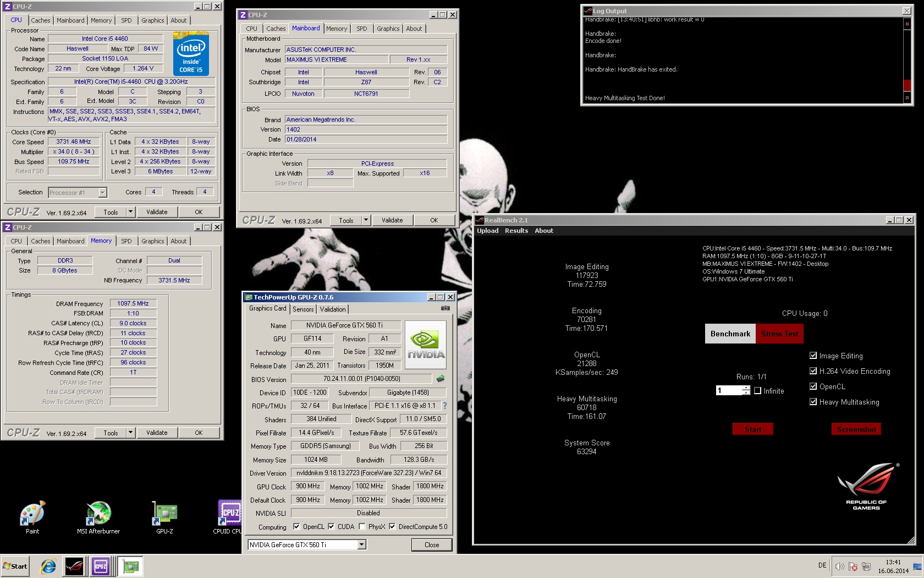Toggle Heavy Multitasking checkbox
924x578 pixels.
813,402
